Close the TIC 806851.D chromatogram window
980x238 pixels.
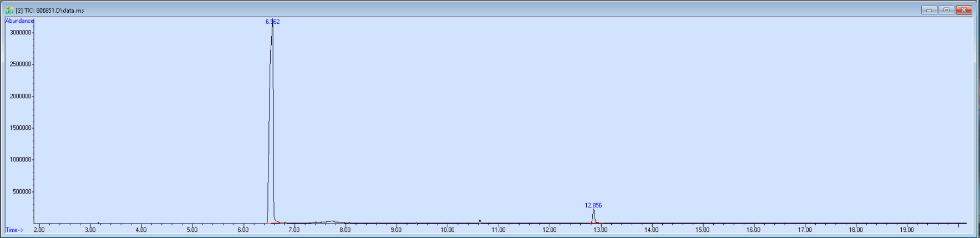pos(964,10)
